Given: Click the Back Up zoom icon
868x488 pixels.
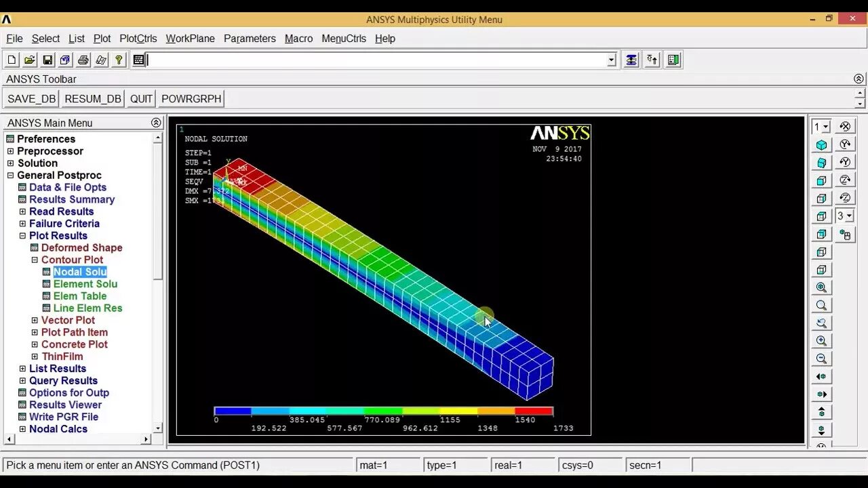Looking at the screenshot, I should [x=822, y=323].
